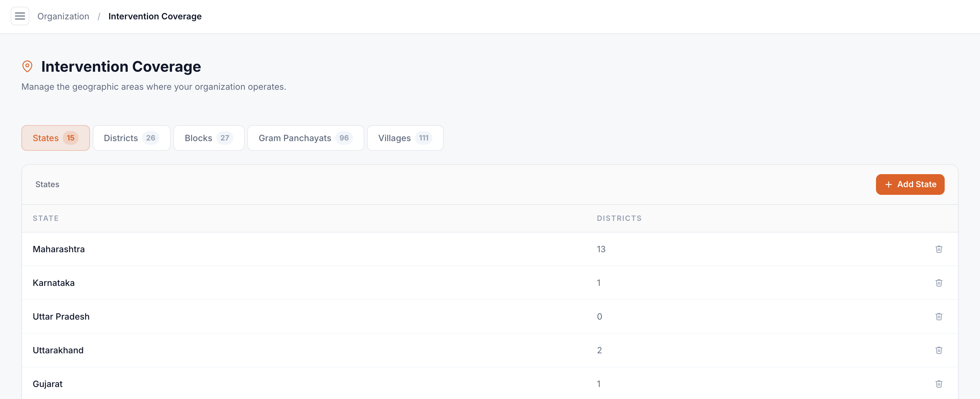The image size is (980, 399).
Task: Click the Intervention Coverage page heading
Action: tap(121, 66)
